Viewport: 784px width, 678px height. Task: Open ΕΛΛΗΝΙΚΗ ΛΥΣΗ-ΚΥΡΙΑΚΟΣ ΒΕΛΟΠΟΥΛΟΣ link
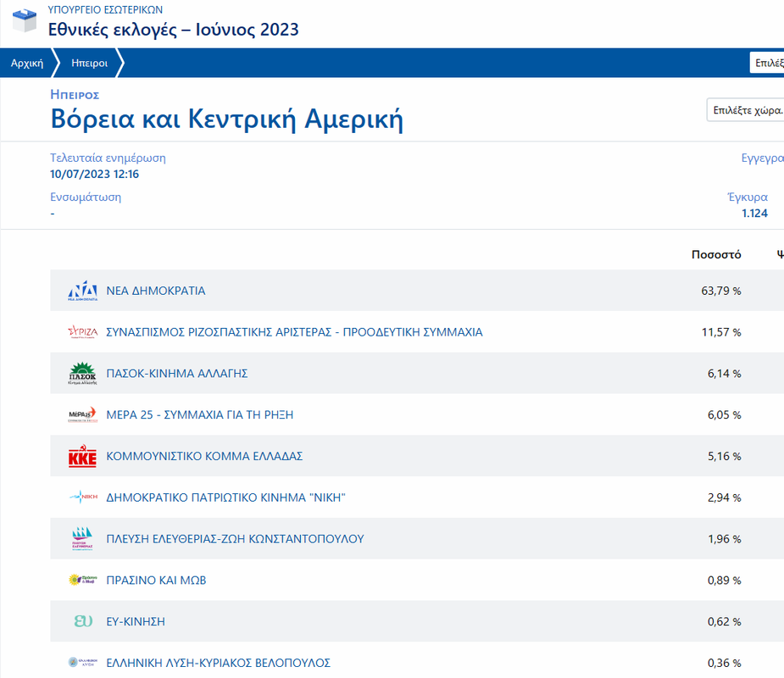(218, 663)
